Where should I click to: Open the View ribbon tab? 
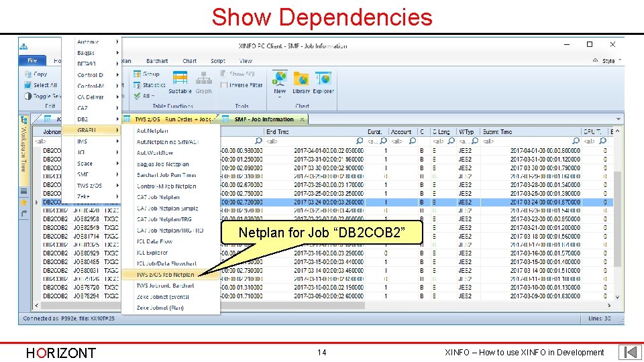coord(246,61)
